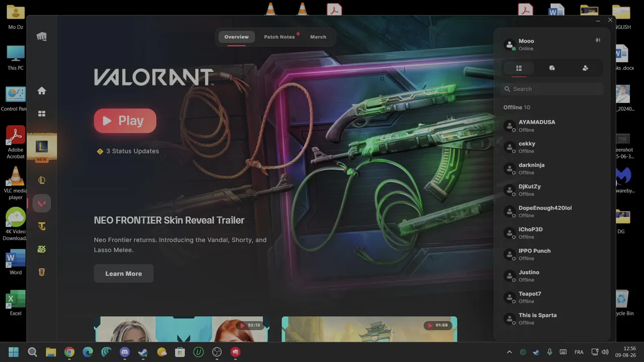Open Microsoft Edge from the taskbar
Screen dimensions: 644x362
click(88, 352)
